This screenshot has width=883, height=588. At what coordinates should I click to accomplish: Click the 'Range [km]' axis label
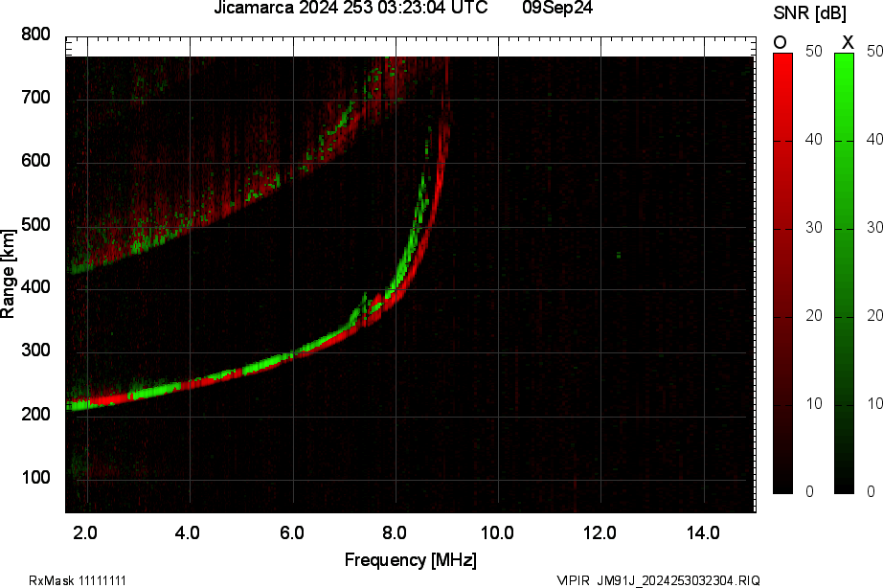pos(8,274)
